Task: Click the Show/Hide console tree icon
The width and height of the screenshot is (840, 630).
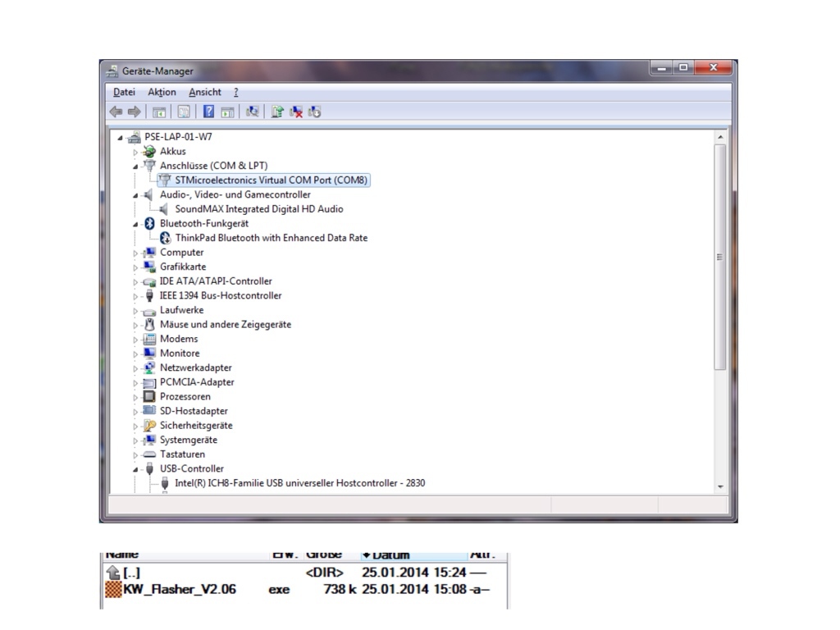Action: [x=159, y=112]
